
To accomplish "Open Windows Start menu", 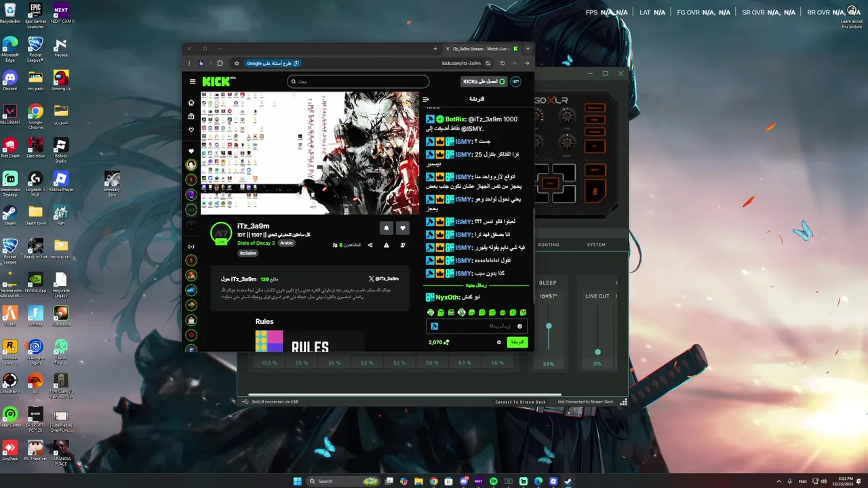I will point(297,481).
